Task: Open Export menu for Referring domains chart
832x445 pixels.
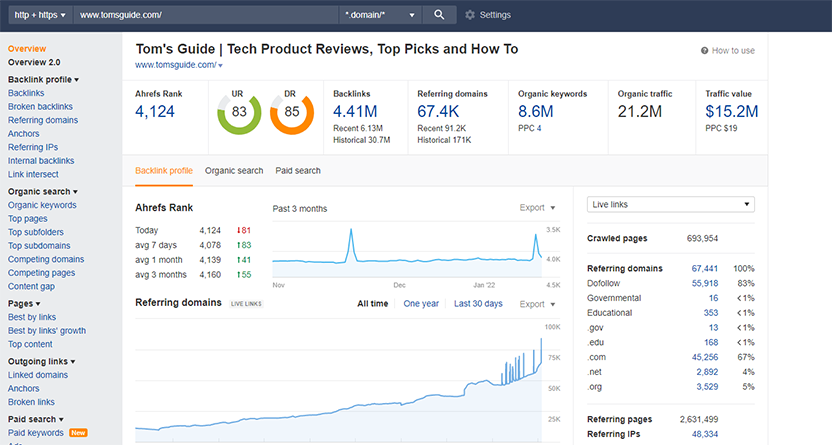Action: (x=537, y=304)
